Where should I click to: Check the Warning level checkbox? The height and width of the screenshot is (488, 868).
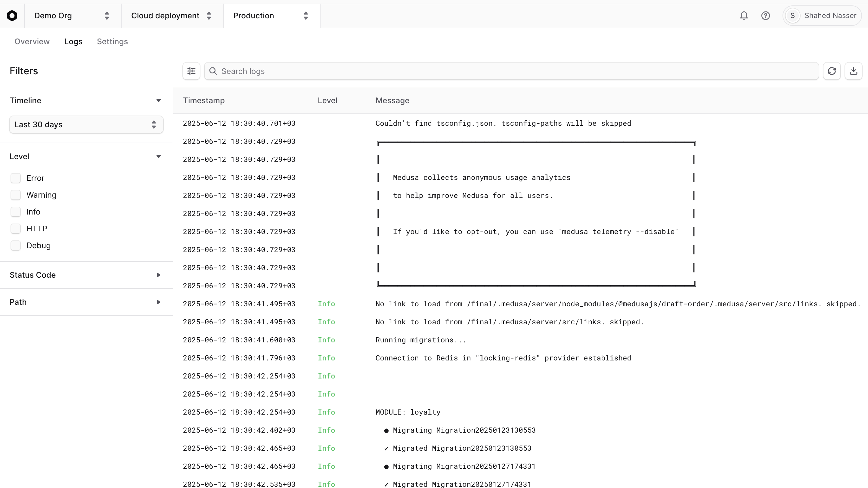click(x=16, y=195)
